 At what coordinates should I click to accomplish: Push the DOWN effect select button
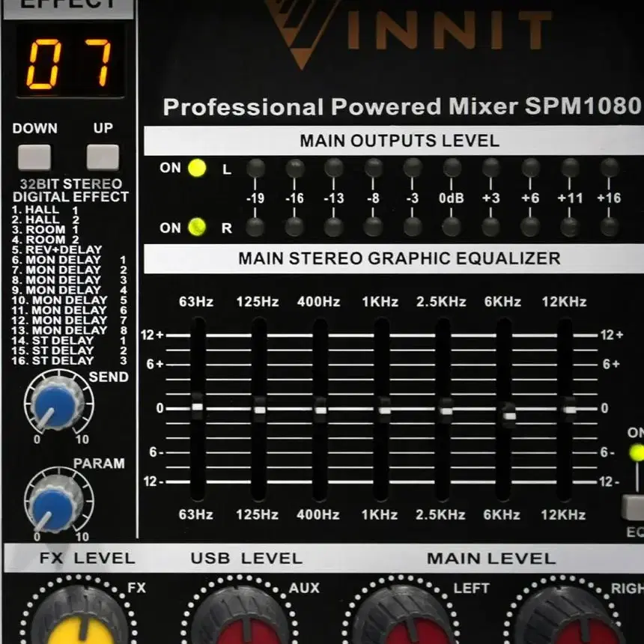[x=34, y=157]
